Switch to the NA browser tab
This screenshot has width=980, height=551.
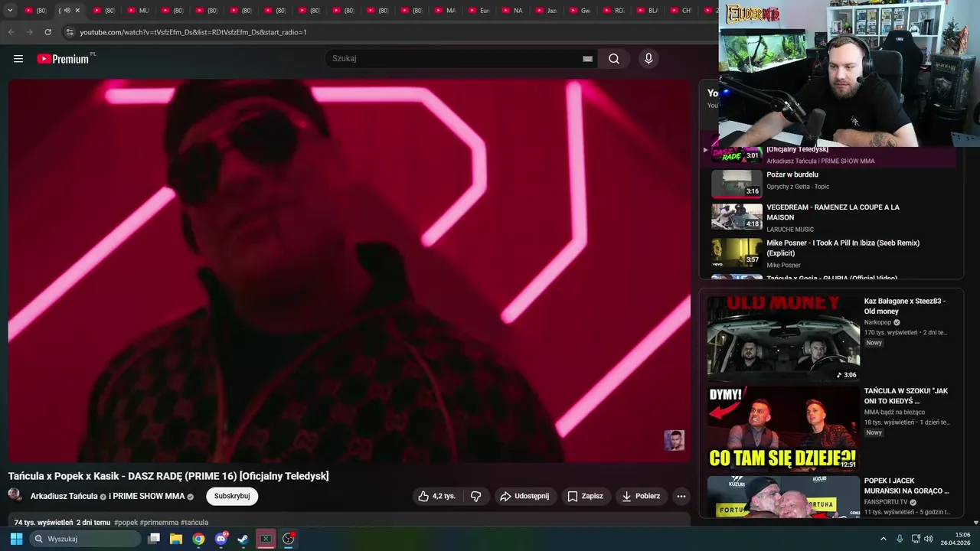point(514,11)
